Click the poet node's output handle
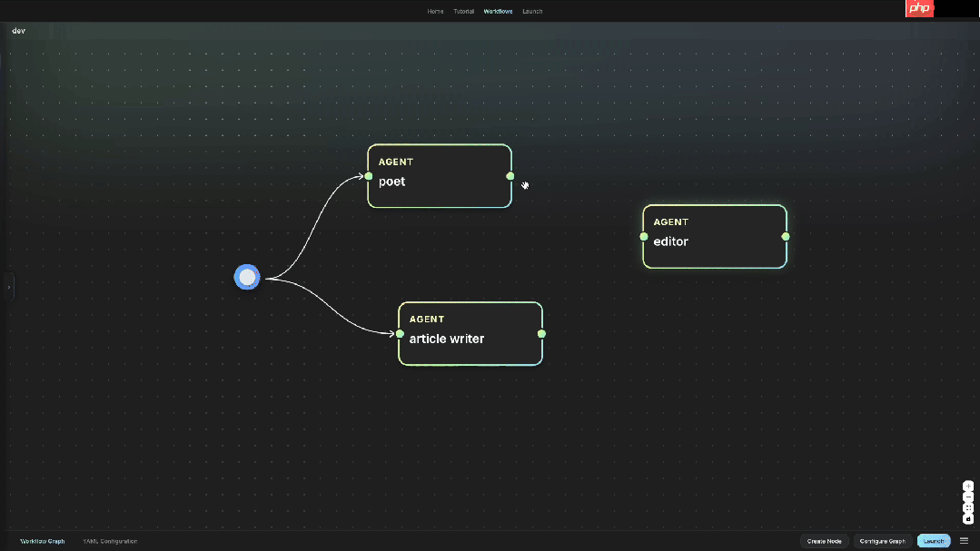This screenshot has height=551, width=980. [510, 176]
